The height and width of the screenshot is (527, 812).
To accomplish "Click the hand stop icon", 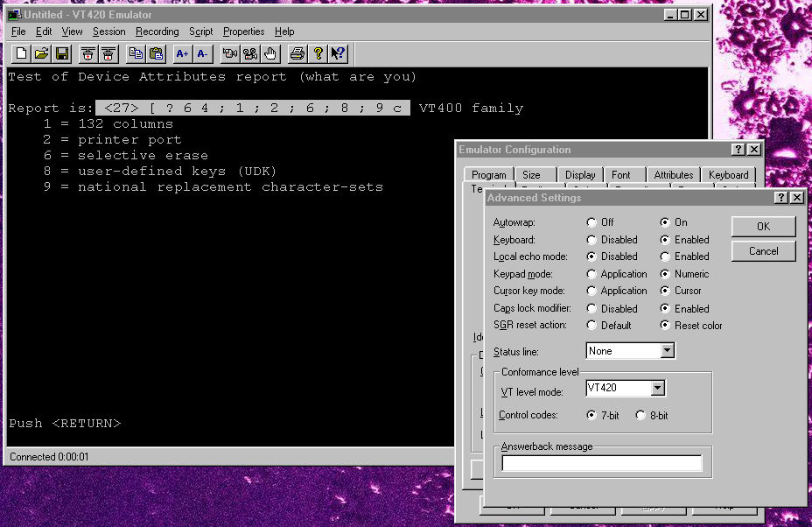I will pos(270,53).
